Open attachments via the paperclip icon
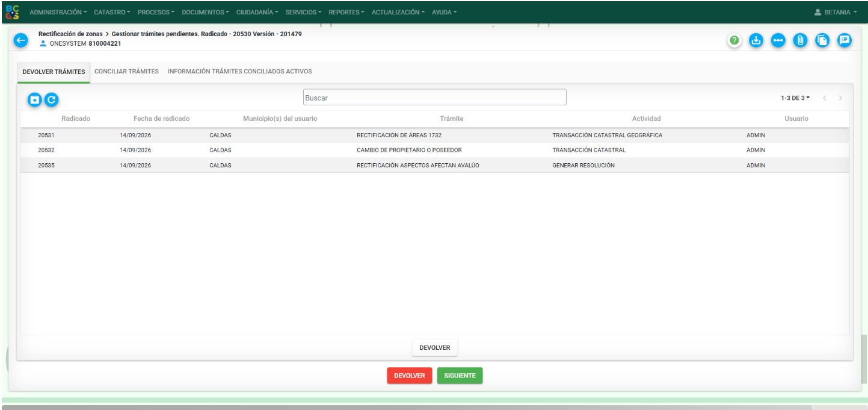The width and height of the screenshot is (868, 410). [x=800, y=40]
